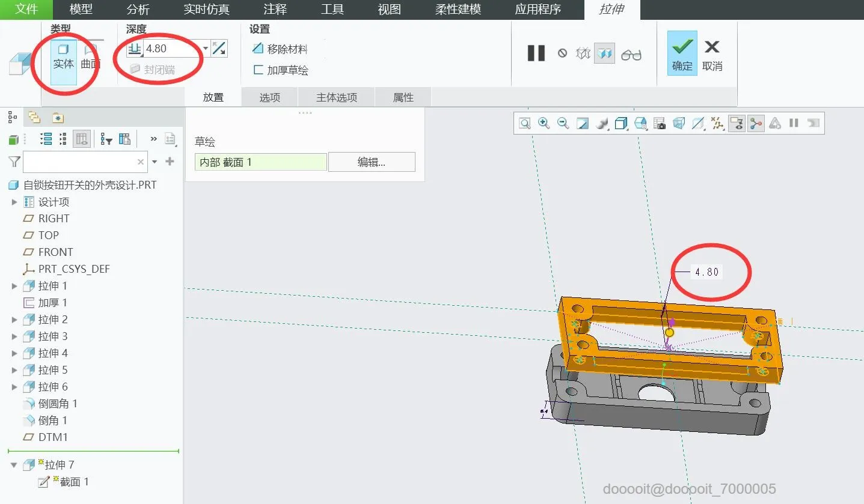Screen dimensions: 864x504
Task: Select the Zoom Out tool in graphics toolbar
Action: pos(563,123)
